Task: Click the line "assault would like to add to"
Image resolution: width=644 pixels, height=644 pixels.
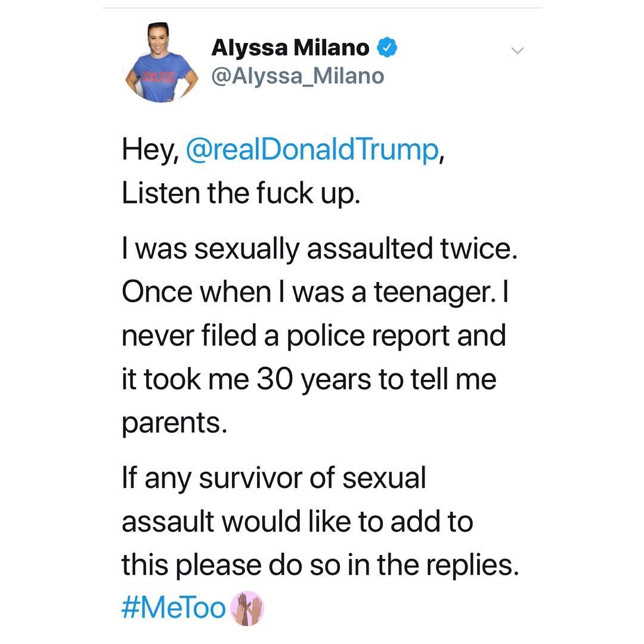Action: [297, 521]
